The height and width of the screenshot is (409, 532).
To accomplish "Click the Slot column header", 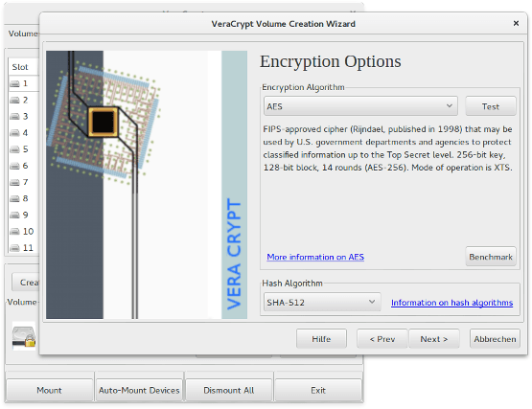I will [23, 67].
